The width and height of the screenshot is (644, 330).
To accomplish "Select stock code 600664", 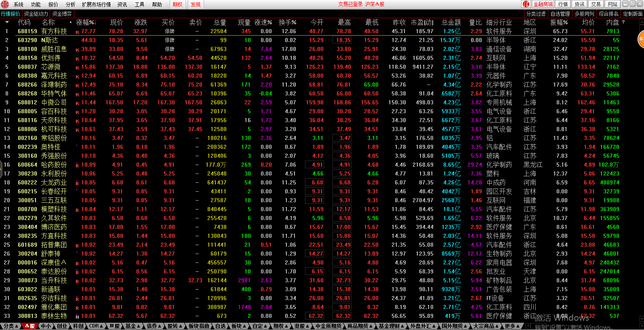I will point(27,165).
